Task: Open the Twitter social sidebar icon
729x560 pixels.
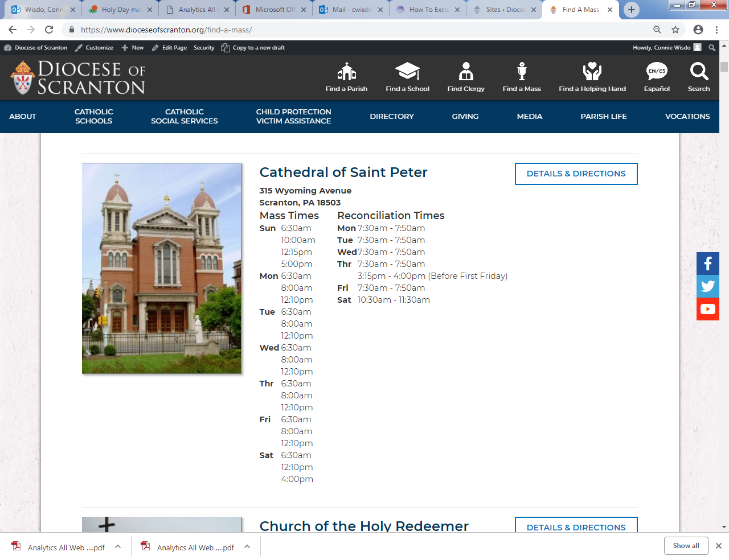Action: (708, 286)
